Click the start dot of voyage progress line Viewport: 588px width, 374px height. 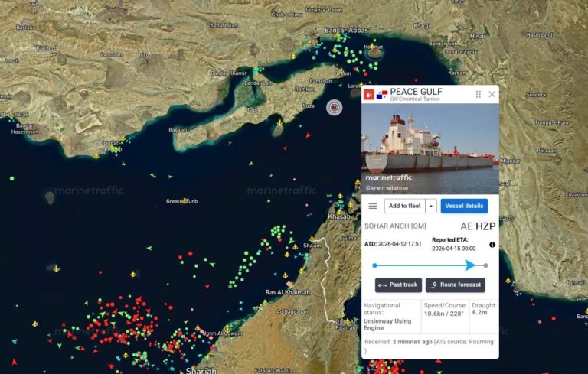tap(374, 265)
